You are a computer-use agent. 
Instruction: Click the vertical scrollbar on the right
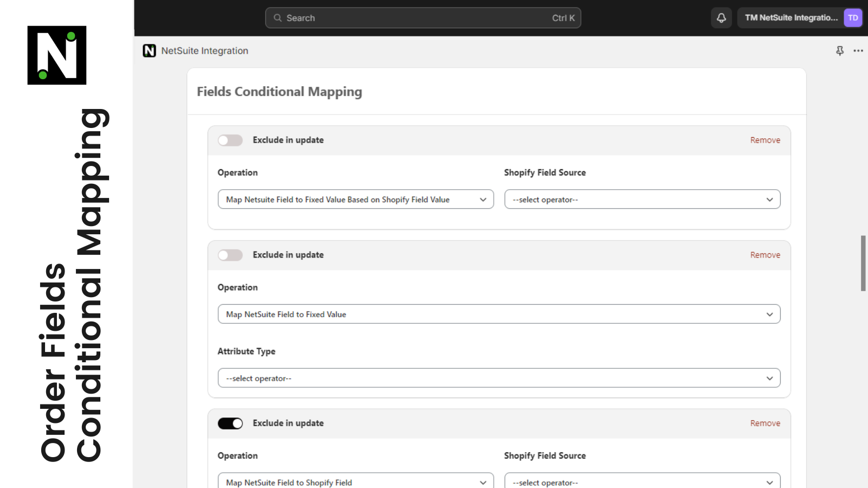click(863, 264)
